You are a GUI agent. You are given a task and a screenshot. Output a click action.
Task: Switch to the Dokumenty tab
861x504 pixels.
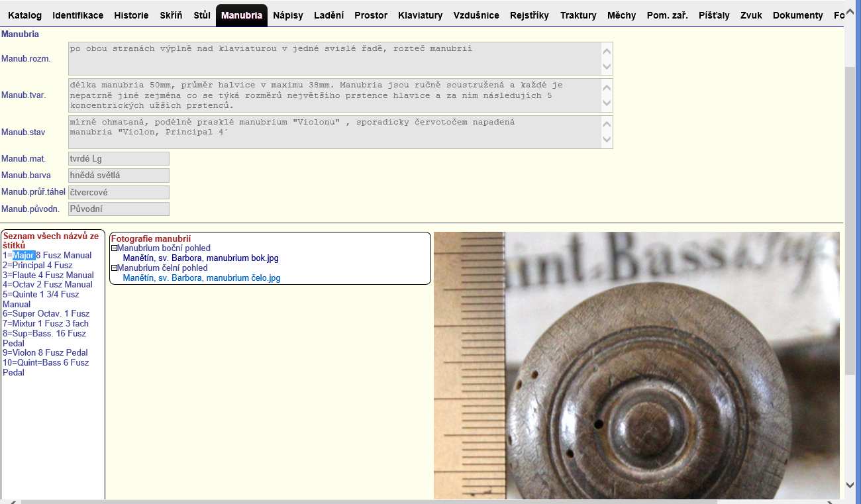click(x=798, y=15)
